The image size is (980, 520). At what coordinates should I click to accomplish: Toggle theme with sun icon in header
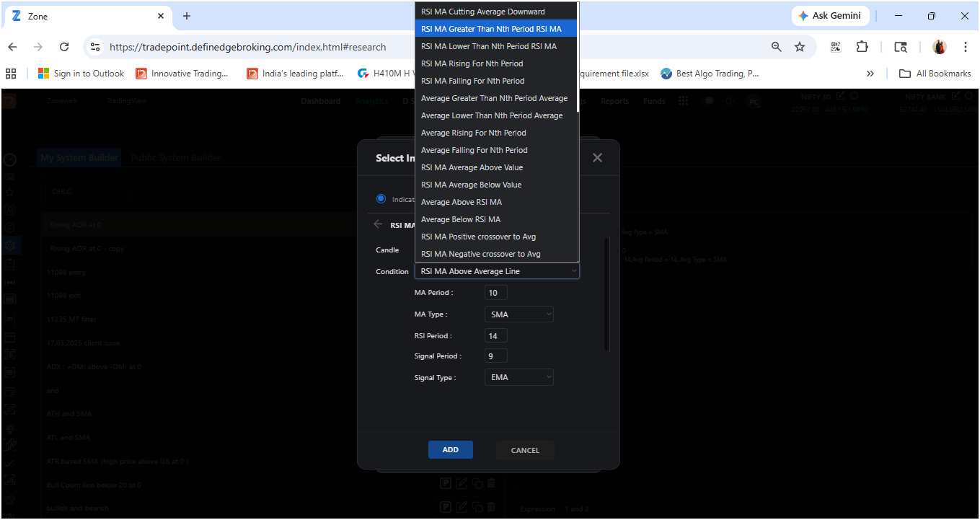729,101
